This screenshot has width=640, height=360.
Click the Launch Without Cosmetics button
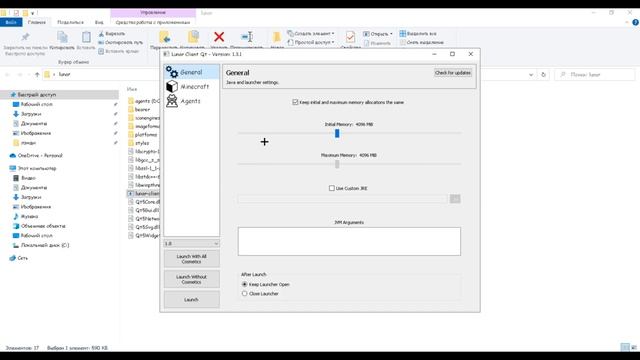pos(191,279)
